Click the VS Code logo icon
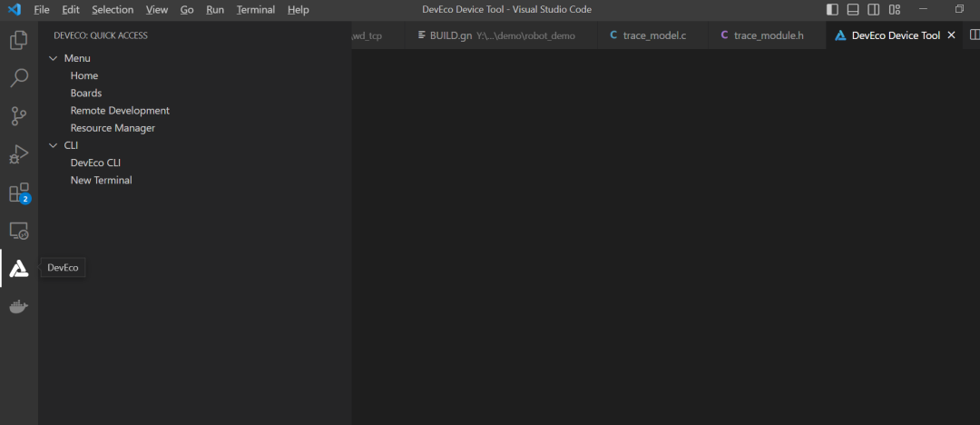This screenshot has width=980, height=425. click(15, 9)
